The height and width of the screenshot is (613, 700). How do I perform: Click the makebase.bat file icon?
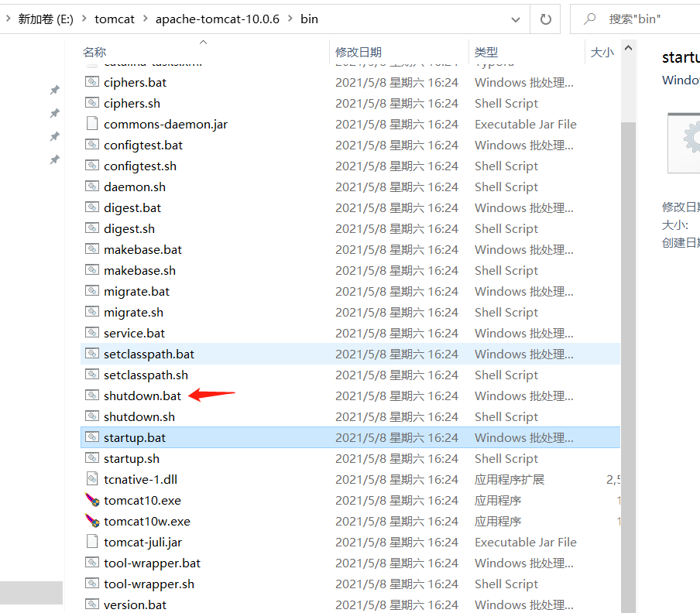tap(92, 249)
